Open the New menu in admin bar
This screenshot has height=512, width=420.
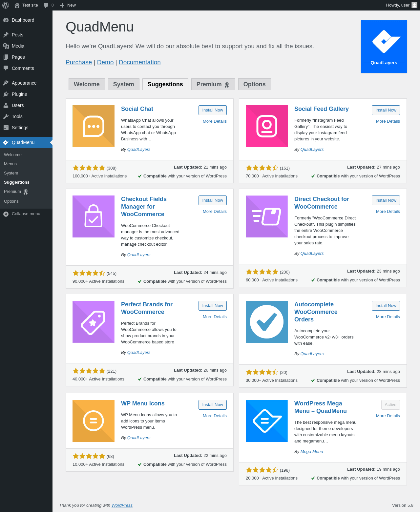68,5
